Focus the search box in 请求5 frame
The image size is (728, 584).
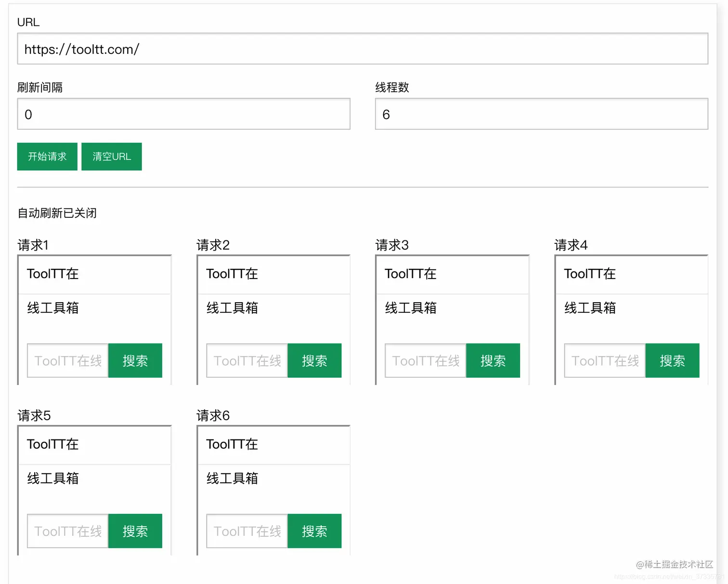tap(68, 531)
